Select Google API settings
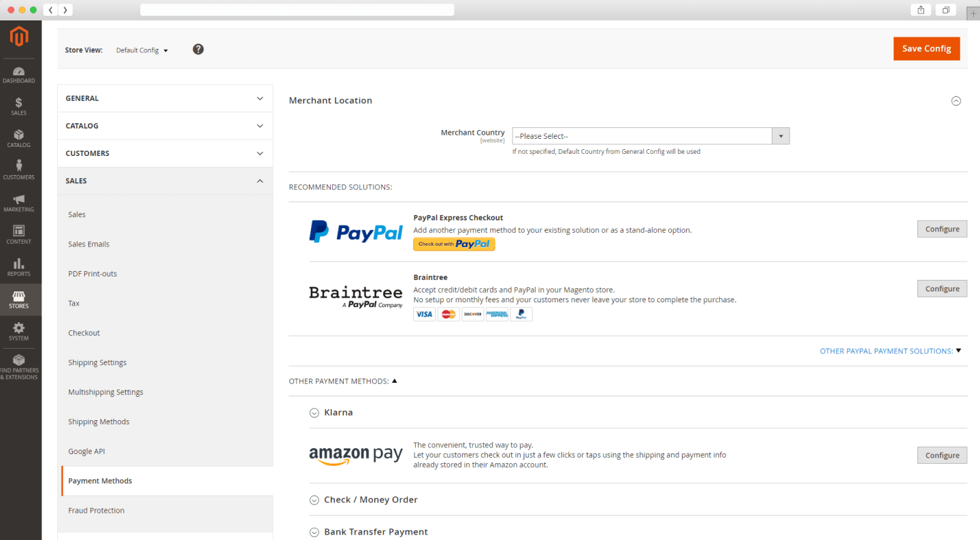The width and height of the screenshot is (980, 540). click(86, 451)
